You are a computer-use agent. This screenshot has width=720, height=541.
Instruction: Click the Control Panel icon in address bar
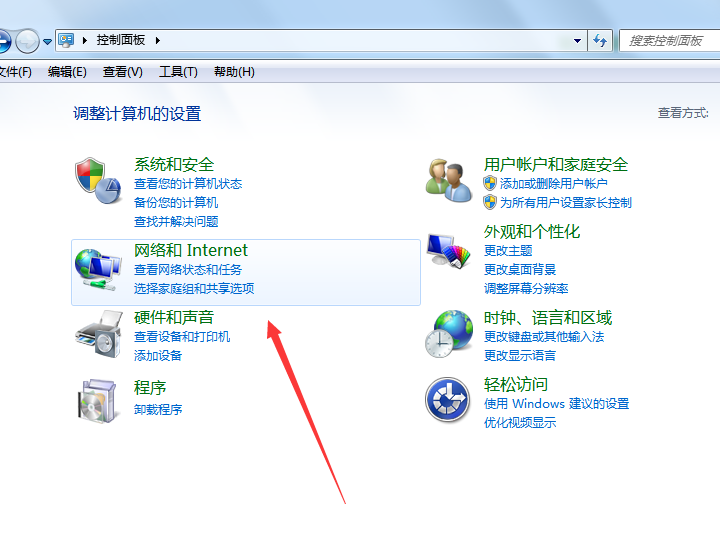(66, 40)
